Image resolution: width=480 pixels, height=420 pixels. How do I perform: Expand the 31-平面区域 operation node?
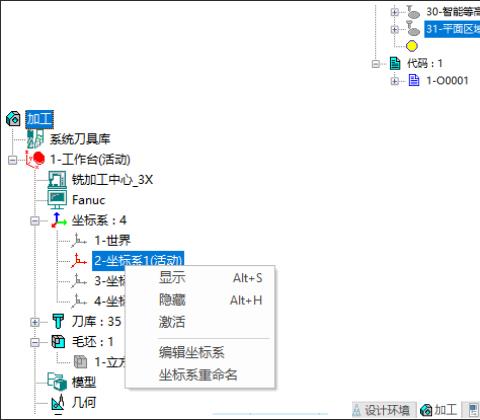[395, 29]
